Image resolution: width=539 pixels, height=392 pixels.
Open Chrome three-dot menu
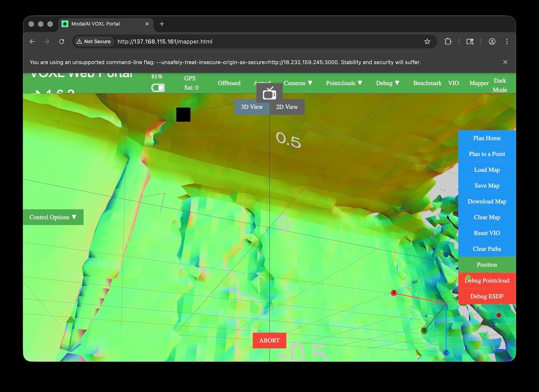click(x=507, y=42)
